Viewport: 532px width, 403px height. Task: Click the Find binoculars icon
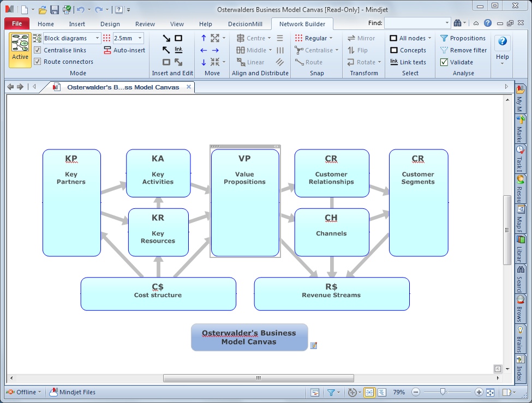pyautogui.click(x=457, y=23)
